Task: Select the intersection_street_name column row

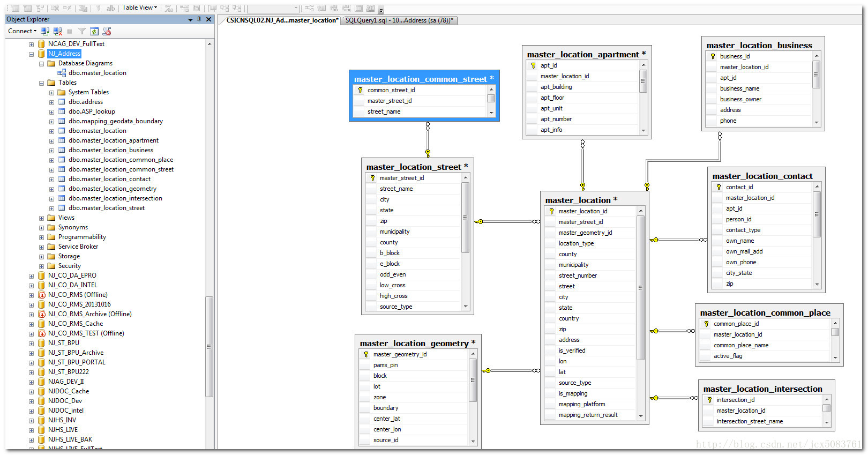Action: tap(762, 421)
